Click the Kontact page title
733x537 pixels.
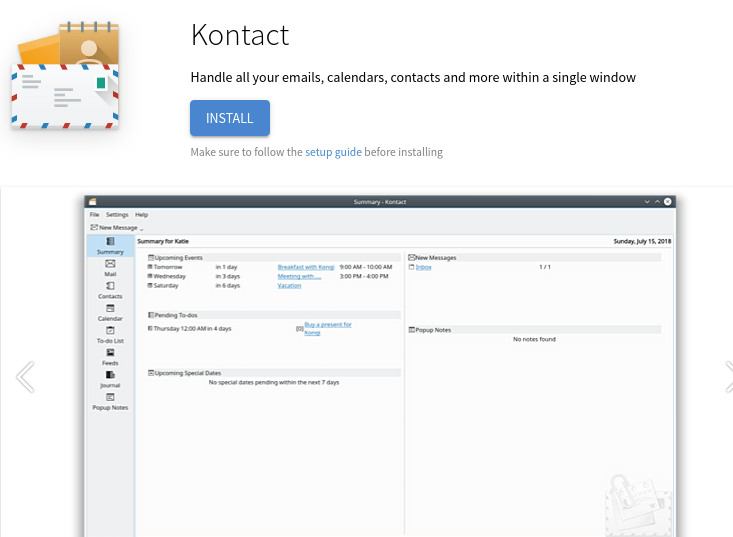tap(240, 35)
